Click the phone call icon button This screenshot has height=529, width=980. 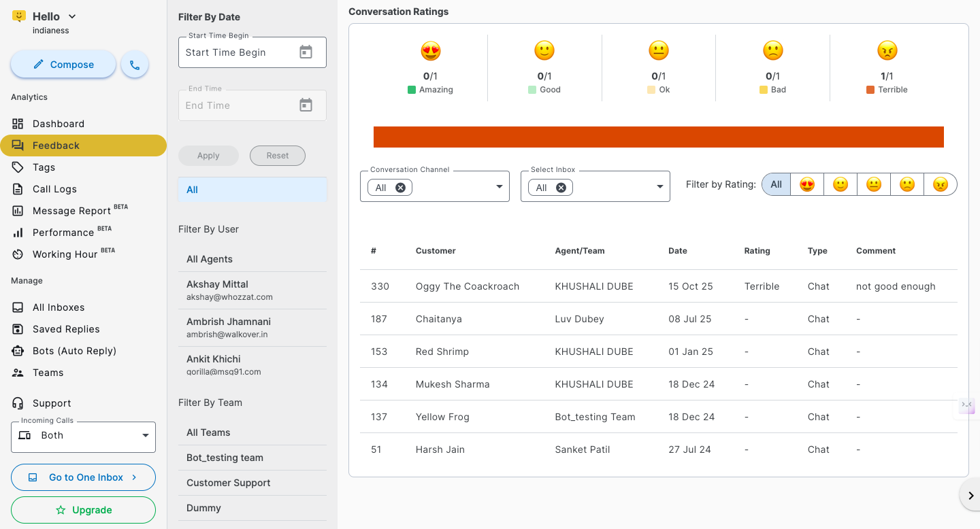coord(135,65)
